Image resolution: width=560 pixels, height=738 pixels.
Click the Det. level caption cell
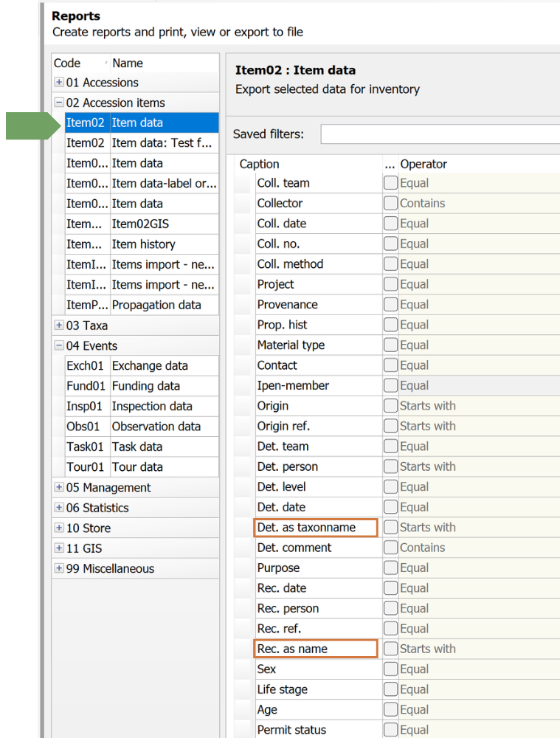(318, 486)
